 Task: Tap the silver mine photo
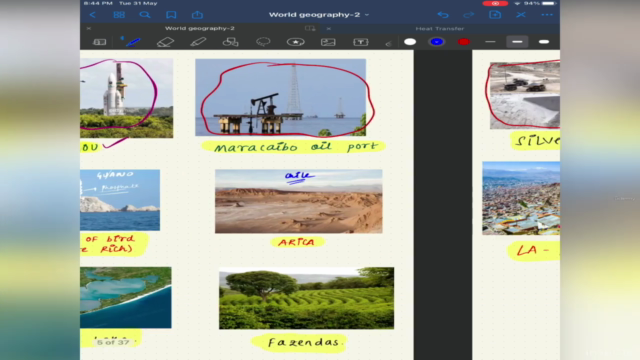[x=525, y=96]
